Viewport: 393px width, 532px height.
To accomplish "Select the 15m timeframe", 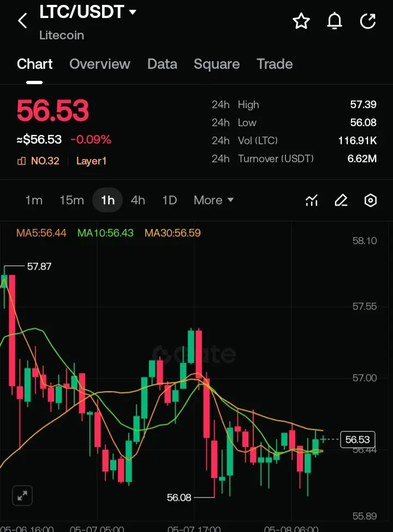I will pos(72,200).
